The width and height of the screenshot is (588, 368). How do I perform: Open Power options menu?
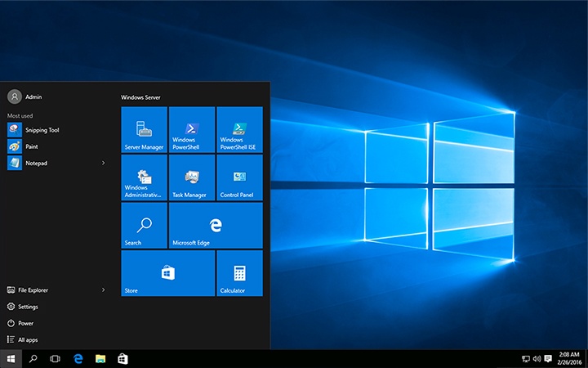pos(20,323)
